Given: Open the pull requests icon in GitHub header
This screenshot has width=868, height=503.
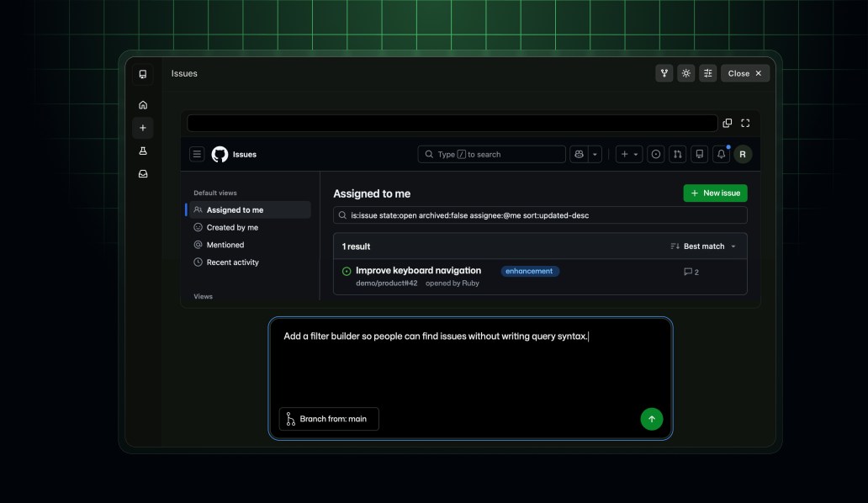Looking at the screenshot, I should pyautogui.click(x=678, y=155).
